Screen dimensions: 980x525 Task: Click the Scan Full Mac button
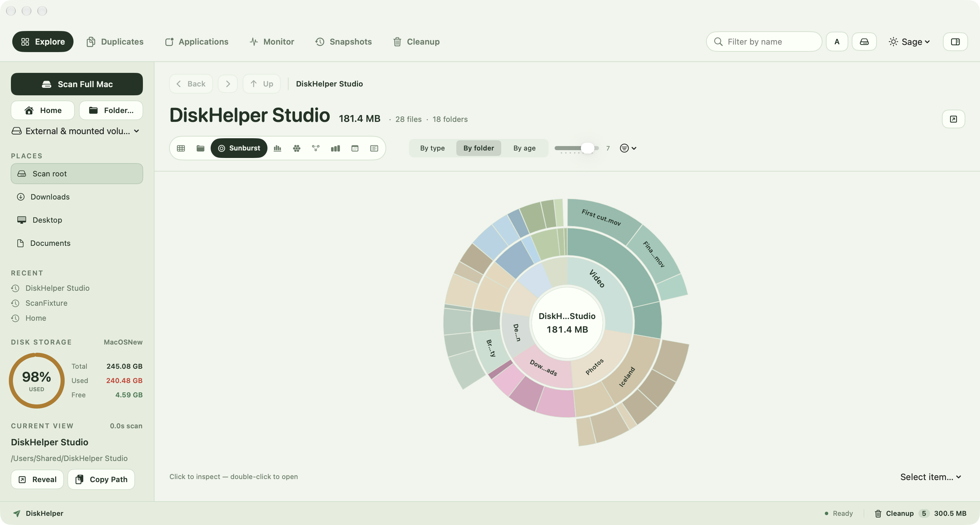point(77,84)
